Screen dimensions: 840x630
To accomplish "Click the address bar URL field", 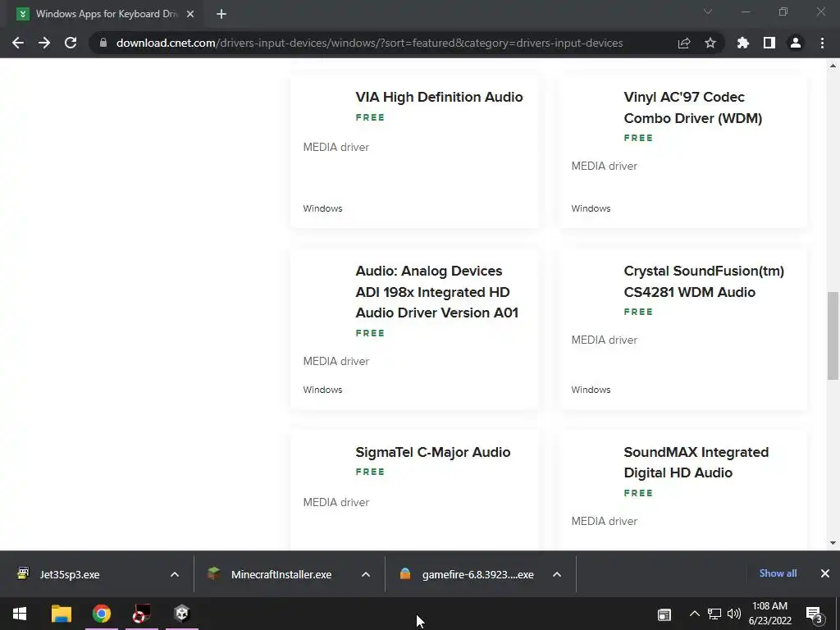I will click(x=369, y=43).
